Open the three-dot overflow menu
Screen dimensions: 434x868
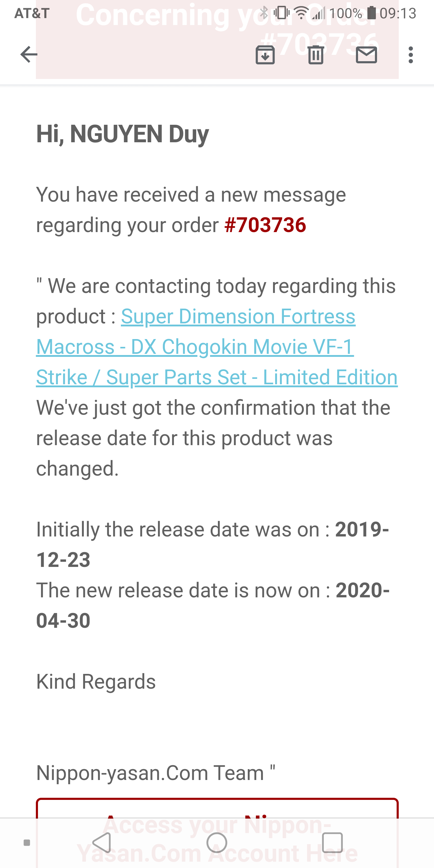410,55
